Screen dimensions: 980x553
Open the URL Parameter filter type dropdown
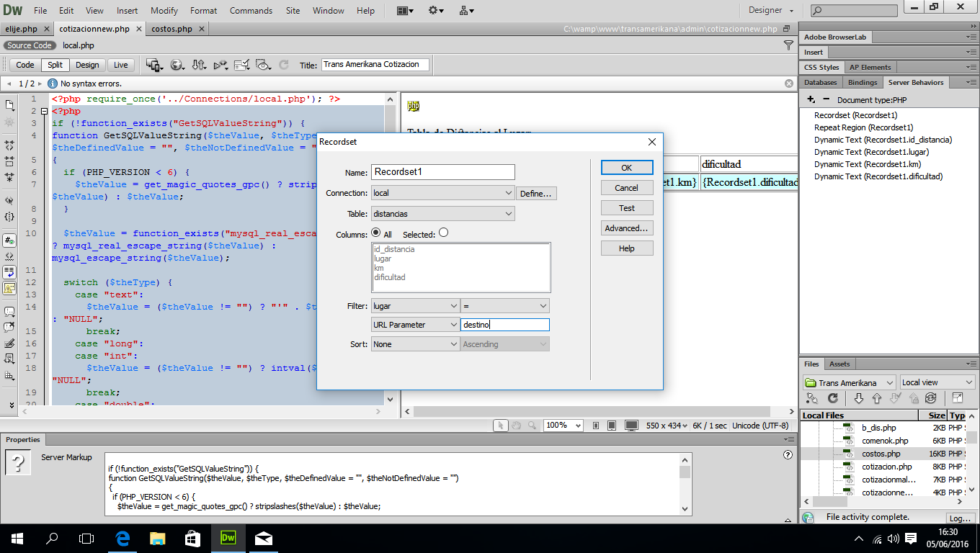click(x=415, y=325)
